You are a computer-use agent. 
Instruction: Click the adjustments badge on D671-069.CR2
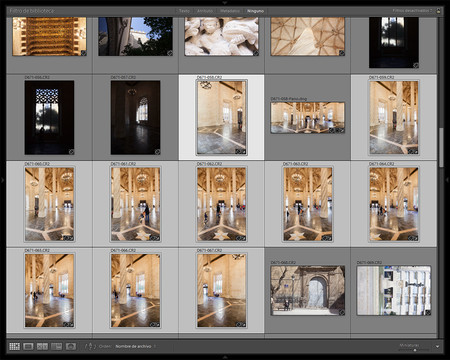click(x=428, y=312)
